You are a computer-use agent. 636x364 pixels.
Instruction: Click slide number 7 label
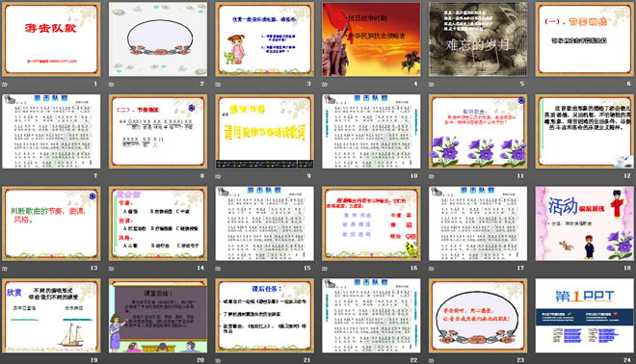95,175
